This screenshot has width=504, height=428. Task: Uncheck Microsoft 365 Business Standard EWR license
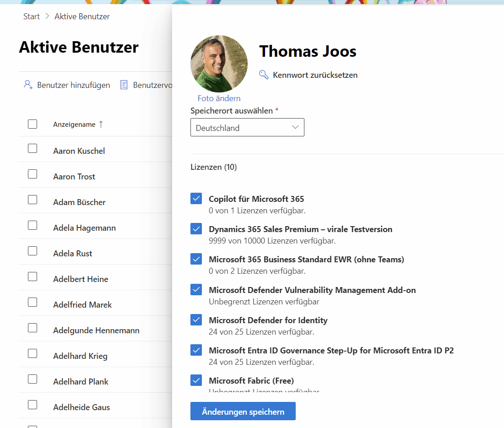click(x=196, y=259)
